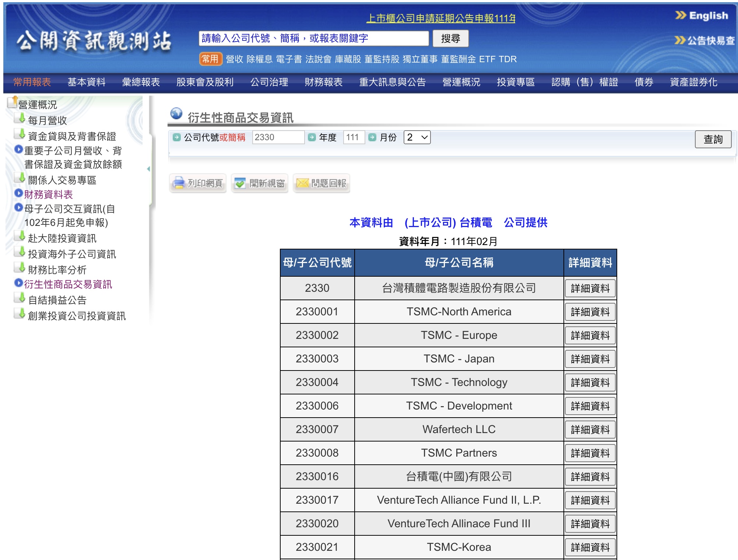Click 詳細資料 button for company 2330
The image size is (738, 560).
tap(590, 288)
